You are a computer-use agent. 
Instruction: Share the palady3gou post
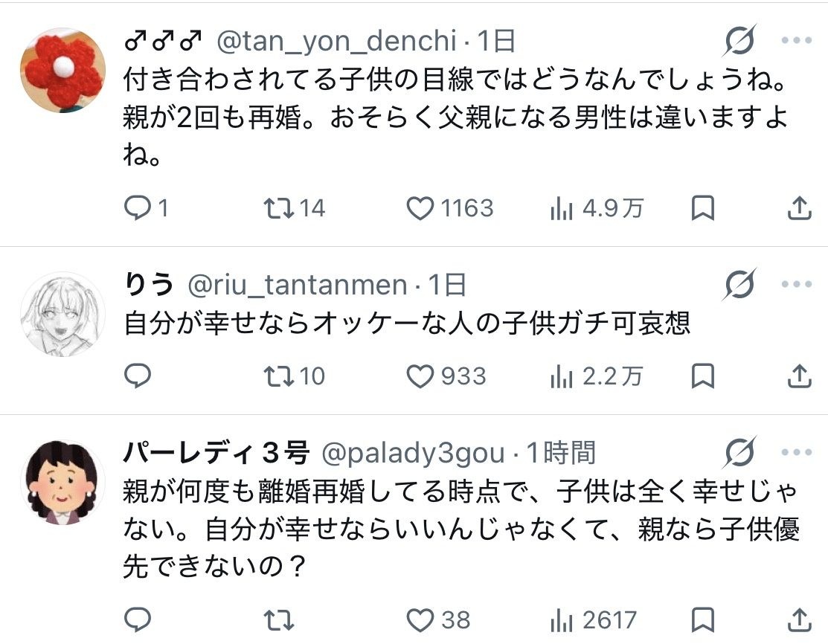point(799,619)
